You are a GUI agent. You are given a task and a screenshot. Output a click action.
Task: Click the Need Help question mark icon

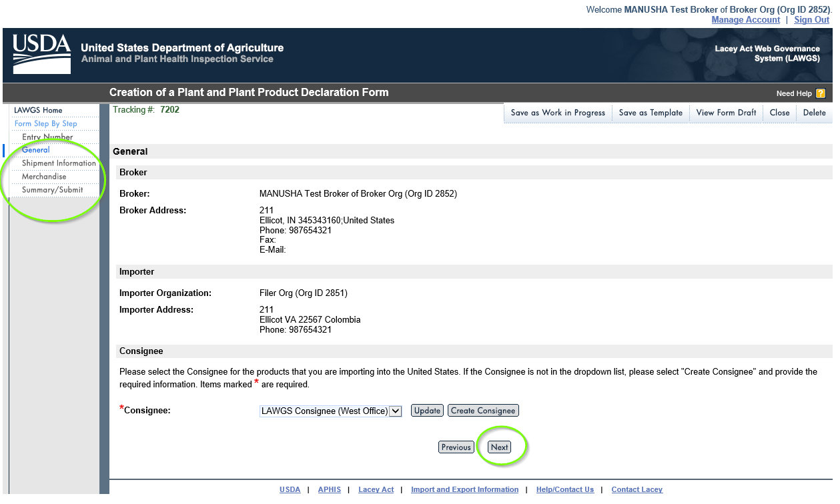(x=821, y=93)
